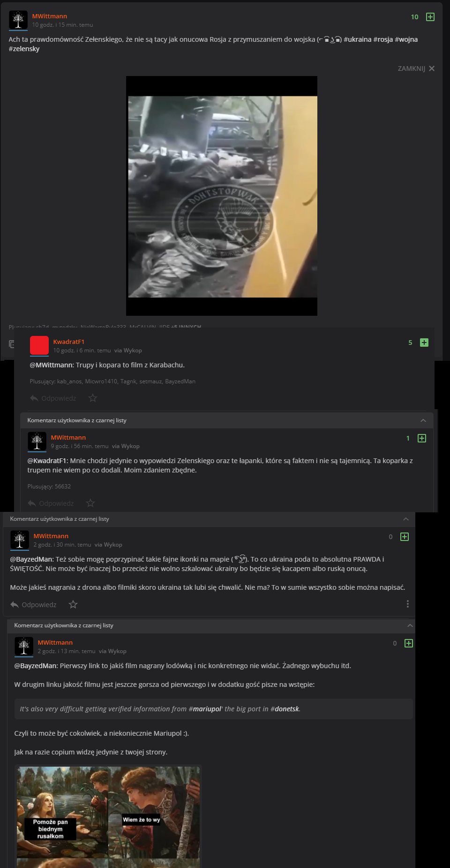Viewport: 450px width, 868px height.
Task: Click the filled green plus on KwadratF1's comment
Action: tap(424, 343)
